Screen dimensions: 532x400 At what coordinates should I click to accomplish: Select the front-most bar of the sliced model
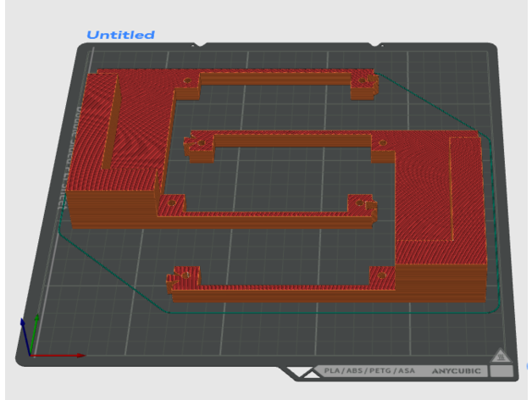pyautogui.click(x=280, y=288)
